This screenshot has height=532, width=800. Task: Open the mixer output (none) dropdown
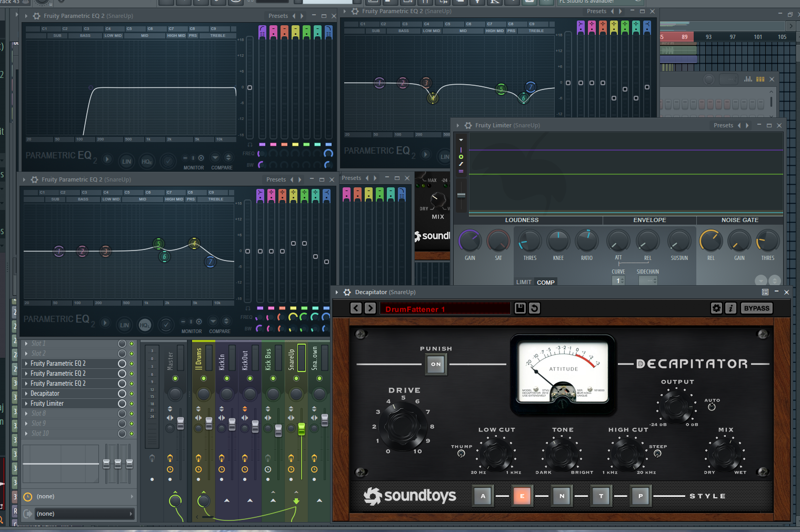(84, 514)
